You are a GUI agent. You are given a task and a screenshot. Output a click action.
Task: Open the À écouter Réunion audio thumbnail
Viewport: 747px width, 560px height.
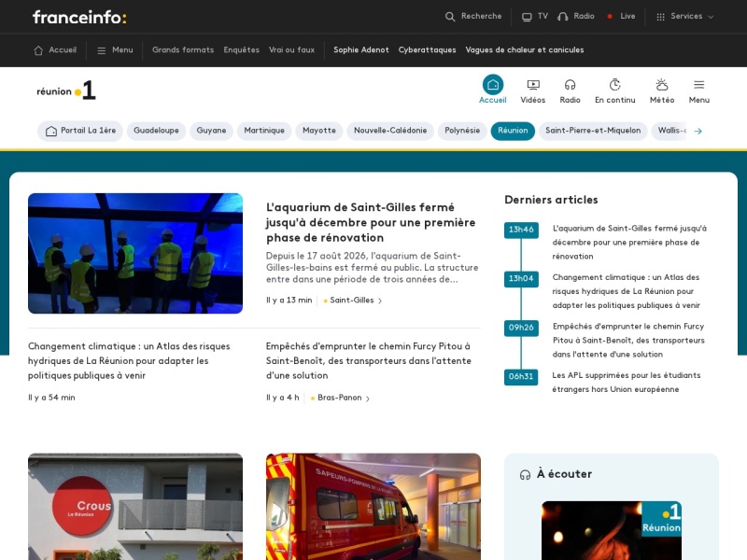612,530
